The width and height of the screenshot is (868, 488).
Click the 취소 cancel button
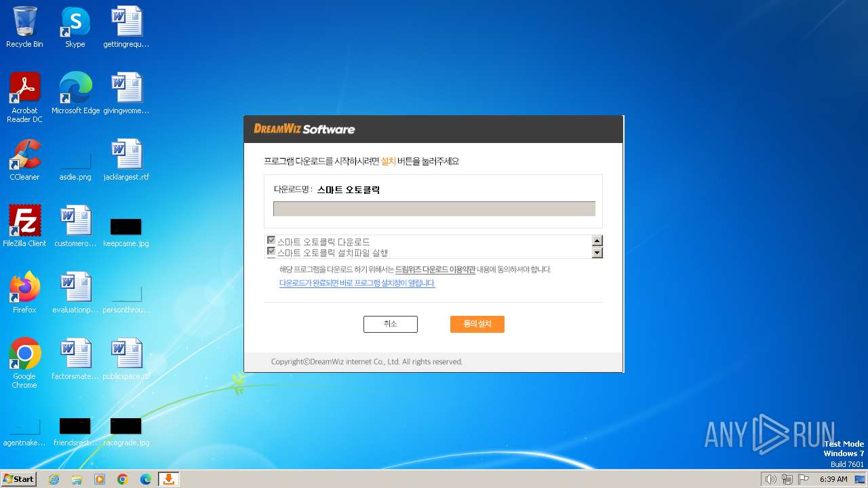390,324
